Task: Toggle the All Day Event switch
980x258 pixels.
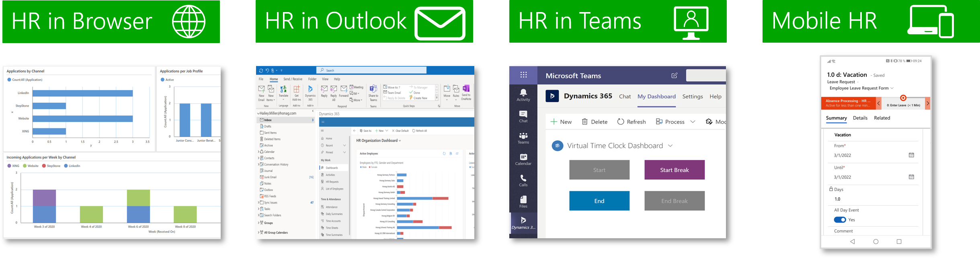Action: [840, 220]
